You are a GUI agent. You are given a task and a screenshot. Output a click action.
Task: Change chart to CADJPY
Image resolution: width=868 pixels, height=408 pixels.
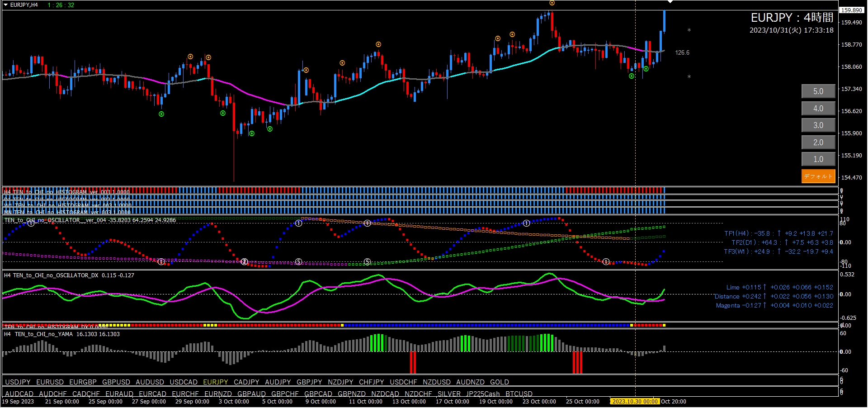pos(246,382)
